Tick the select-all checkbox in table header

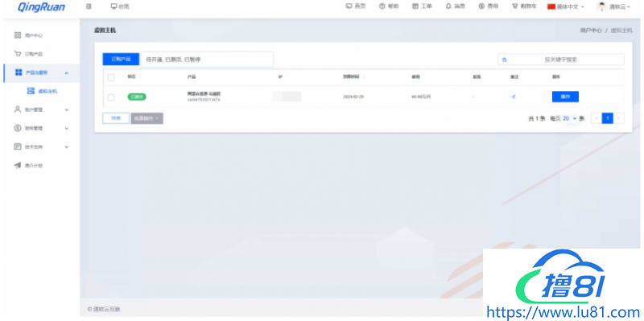[111, 77]
